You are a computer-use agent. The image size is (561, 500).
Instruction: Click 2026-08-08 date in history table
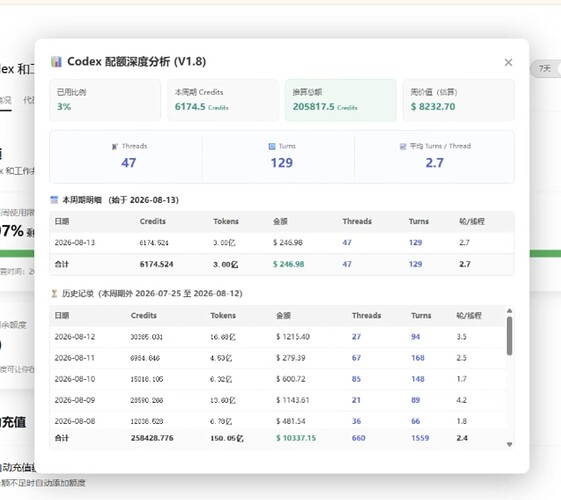75,421
